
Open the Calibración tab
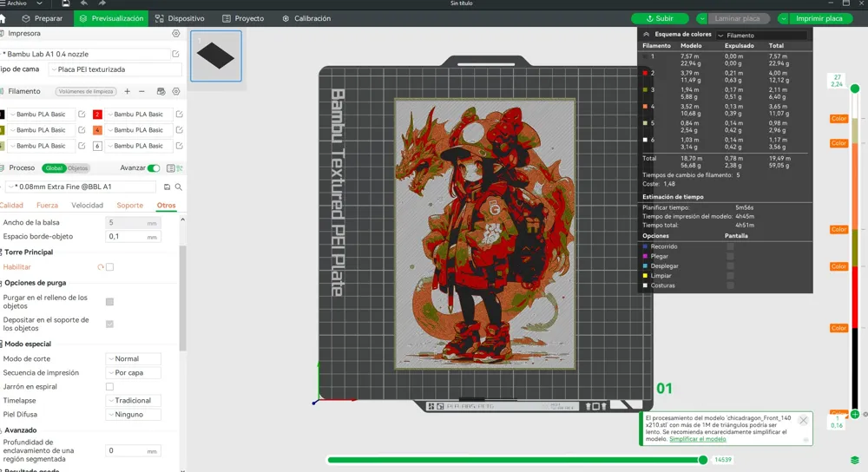tap(306, 18)
